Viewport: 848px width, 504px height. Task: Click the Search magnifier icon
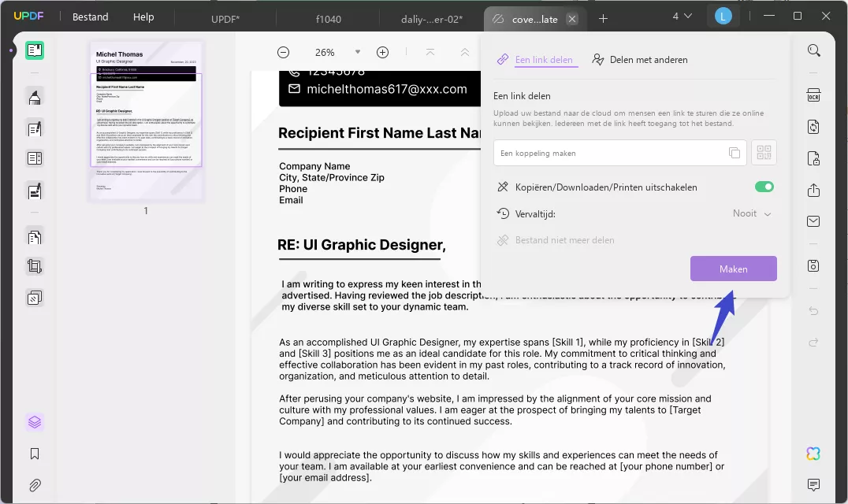pos(814,50)
